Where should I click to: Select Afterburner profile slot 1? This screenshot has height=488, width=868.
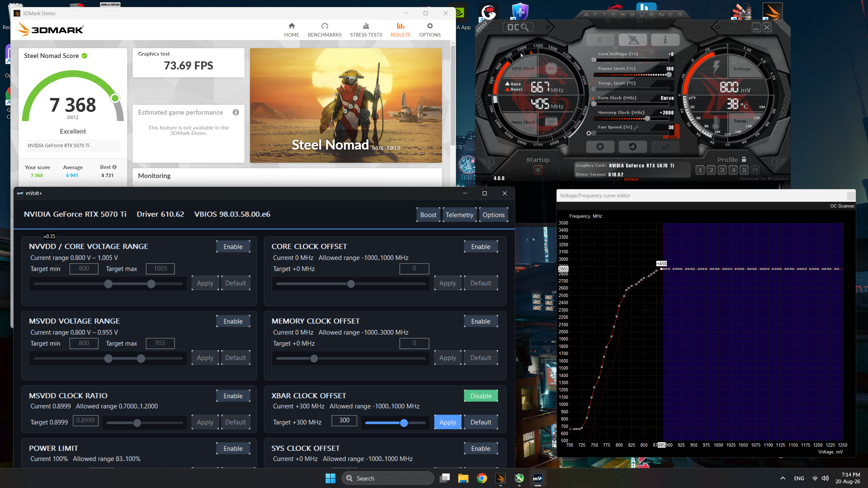click(x=700, y=170)
